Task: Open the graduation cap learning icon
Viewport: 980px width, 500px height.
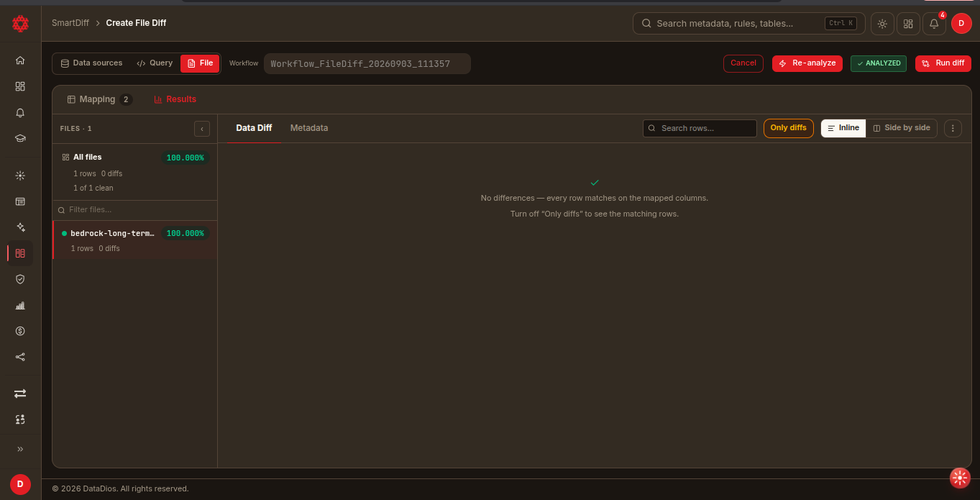Action: click(x=20, y=139)
